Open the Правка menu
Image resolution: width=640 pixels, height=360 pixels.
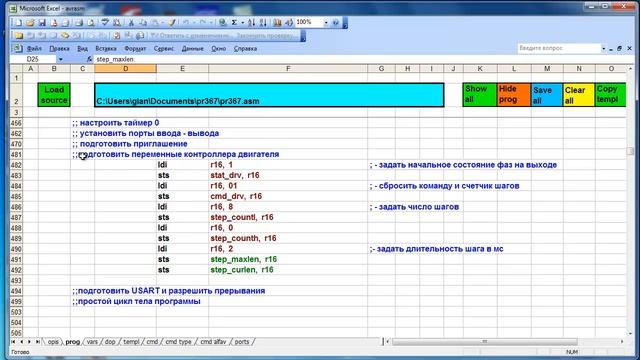[x=59, y=49]
